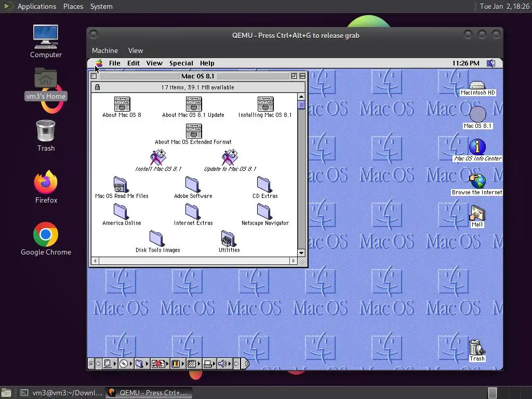Viewport: 532px width, 399px height.
Task: Click the control strip left scroll arrow
Action: 98,364
